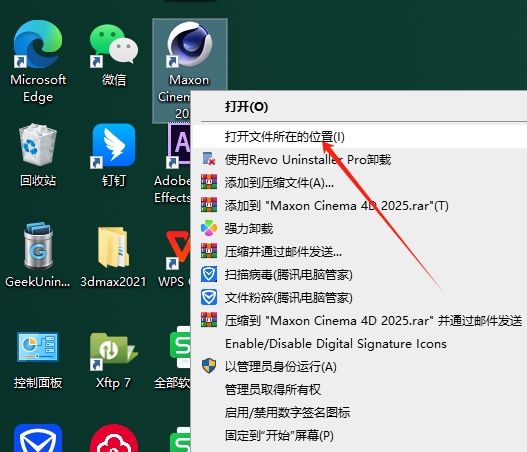Choose 压缩到 "Maxon Cinema 4D 2025.rar" 并通过邮件发送

click(x=359, y=321)
